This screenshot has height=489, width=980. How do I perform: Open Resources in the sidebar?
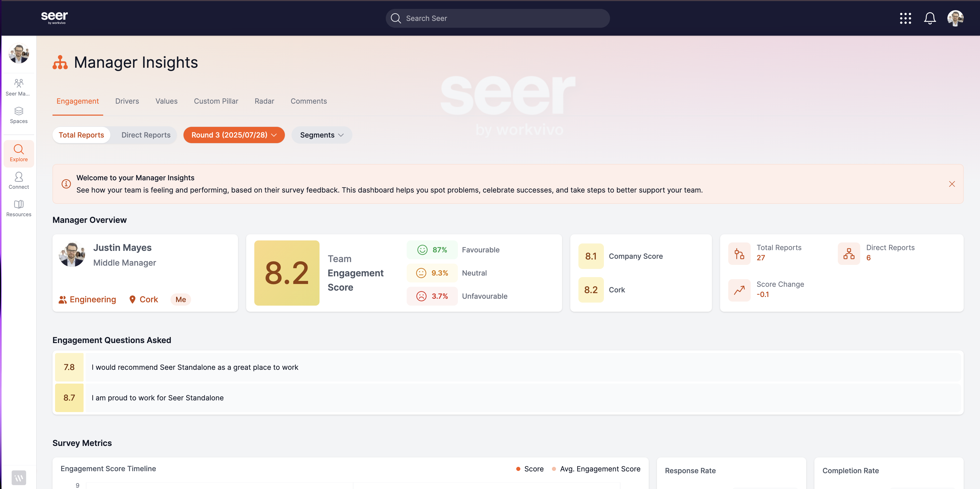pyautogui.click(x=19, y=208)
